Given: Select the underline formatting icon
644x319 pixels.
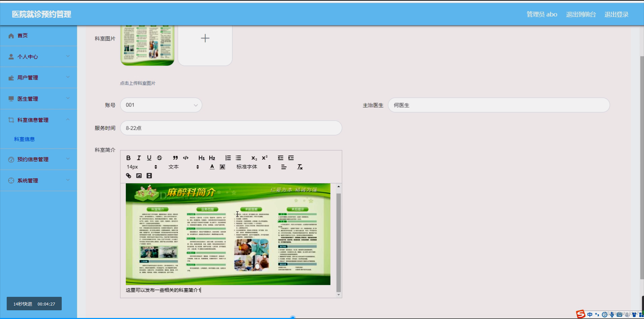Looking at the screenshot, I should [x=149, y=157].
